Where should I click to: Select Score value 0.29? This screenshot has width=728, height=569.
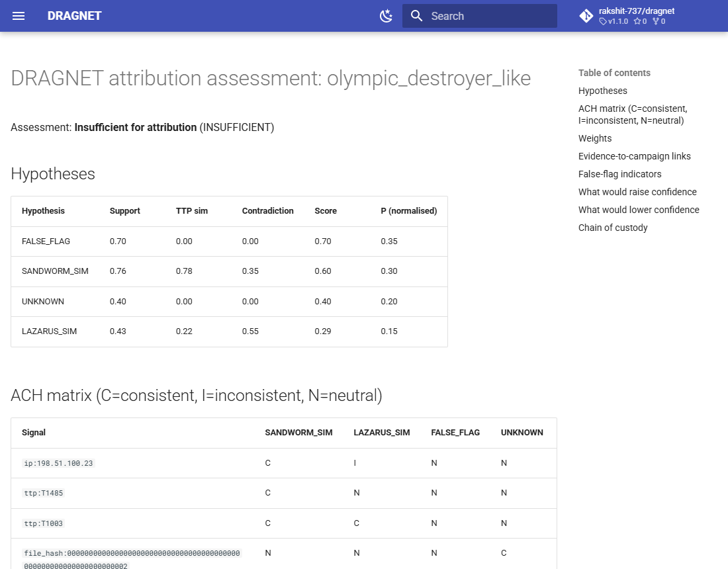coord(323,331)
